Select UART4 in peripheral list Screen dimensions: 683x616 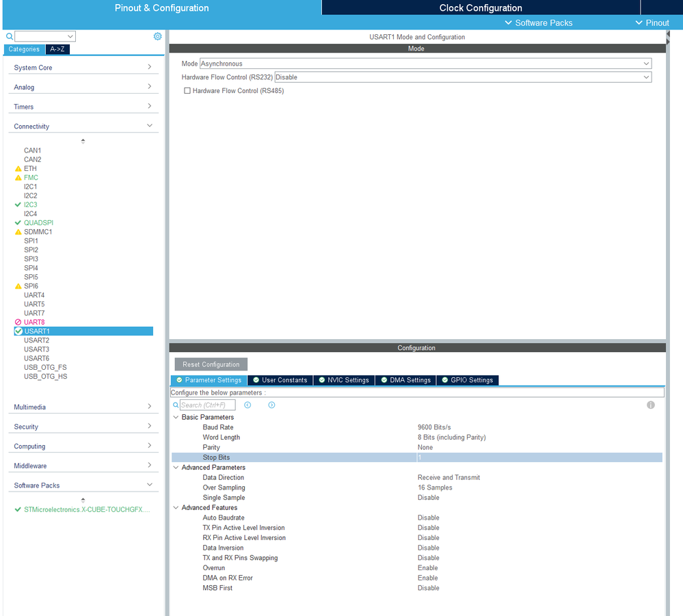click(34, 295)
